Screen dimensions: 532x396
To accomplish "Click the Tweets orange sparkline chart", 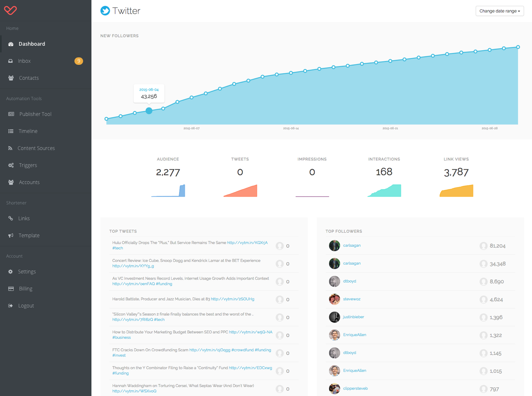I will click(240, 191).
